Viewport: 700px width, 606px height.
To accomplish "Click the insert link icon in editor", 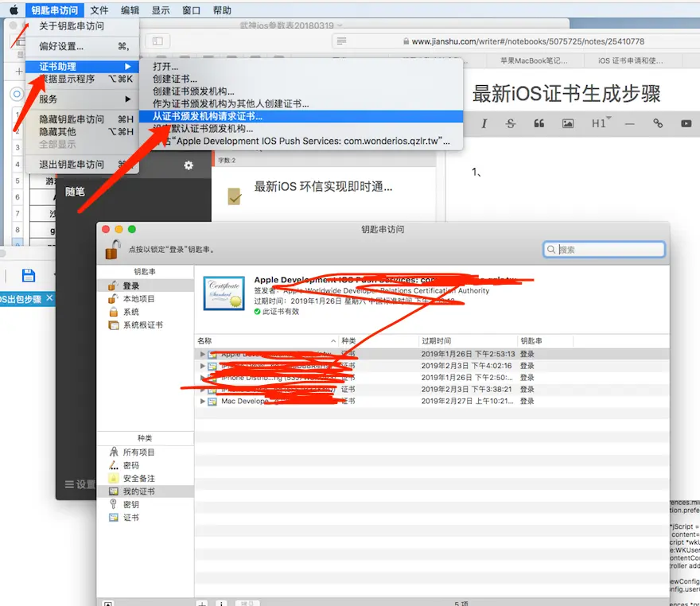I will point(658,123).
